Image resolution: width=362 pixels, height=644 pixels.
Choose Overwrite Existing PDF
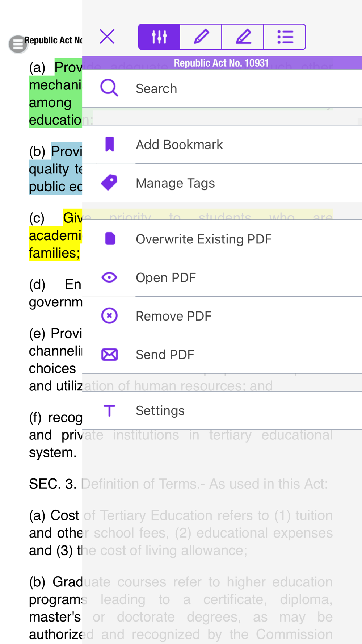tap(222, 239)
